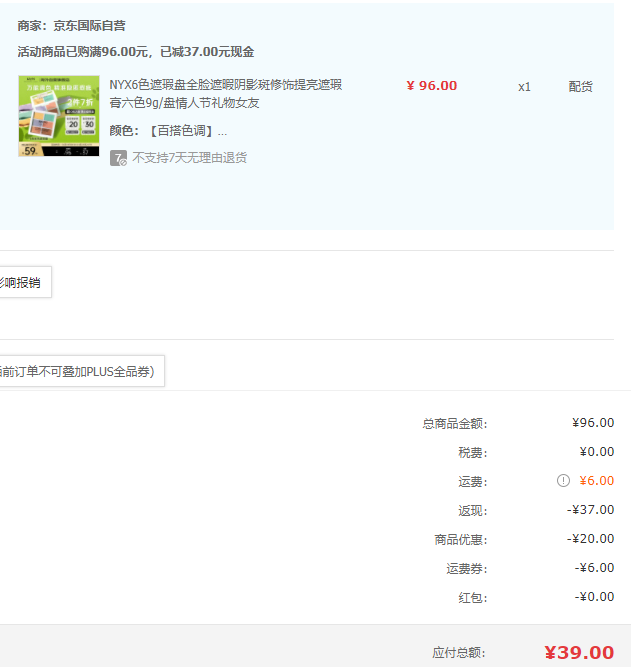Viewport: 631px width, 667px height.
Task: Click the 应付总额 label
Action: point(459,653)
